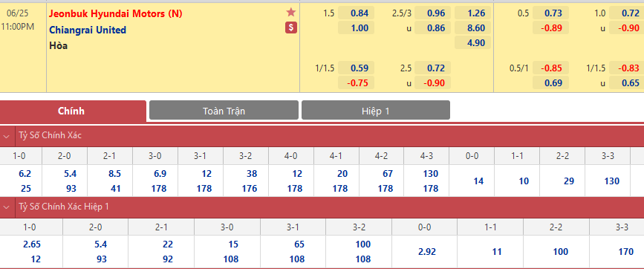Switch to the Toàn Trận tab
This screenshot has height=269, width=644.
tap(224, 111)
